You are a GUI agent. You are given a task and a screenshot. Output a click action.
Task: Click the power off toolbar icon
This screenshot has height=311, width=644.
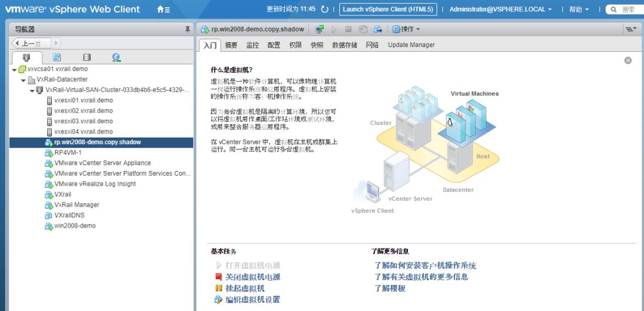(x=348, y=29)
